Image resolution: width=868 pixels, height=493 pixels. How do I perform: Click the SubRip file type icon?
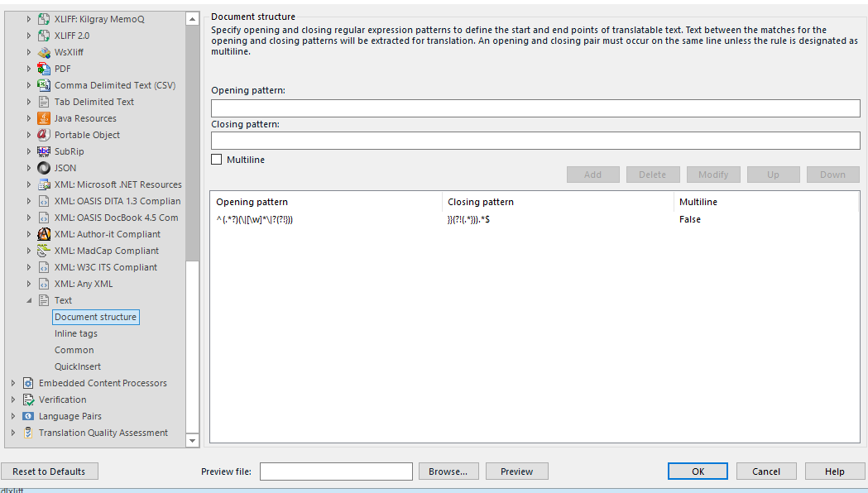(45, 151)
